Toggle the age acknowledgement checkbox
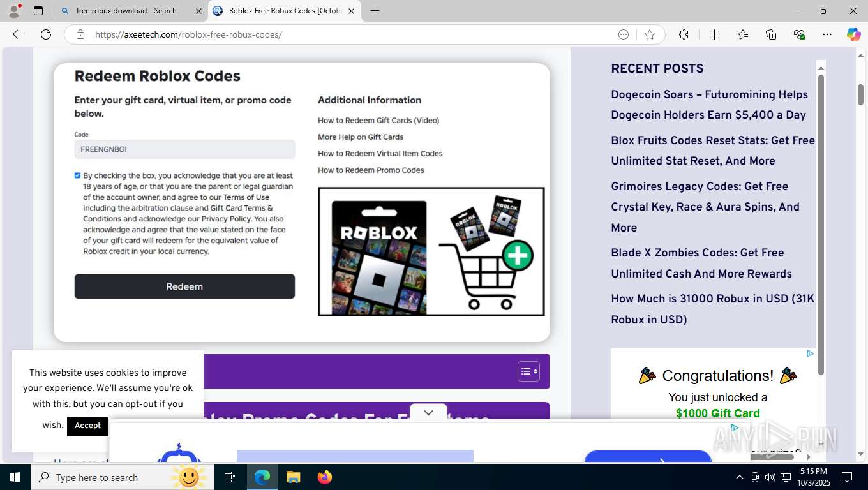The height and width of the screenshot is (490, 868). (77, 175)
